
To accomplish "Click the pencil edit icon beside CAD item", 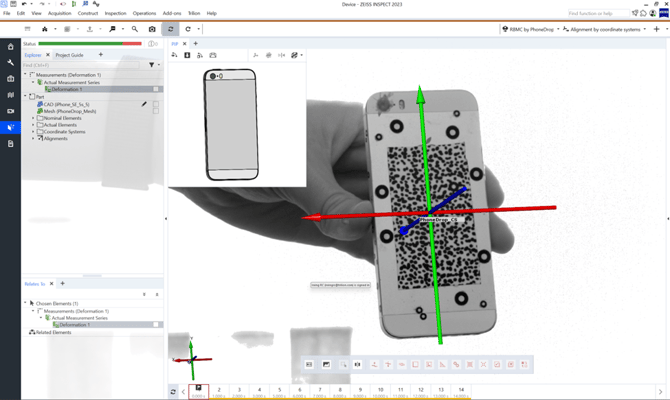I will click(144, 103).
